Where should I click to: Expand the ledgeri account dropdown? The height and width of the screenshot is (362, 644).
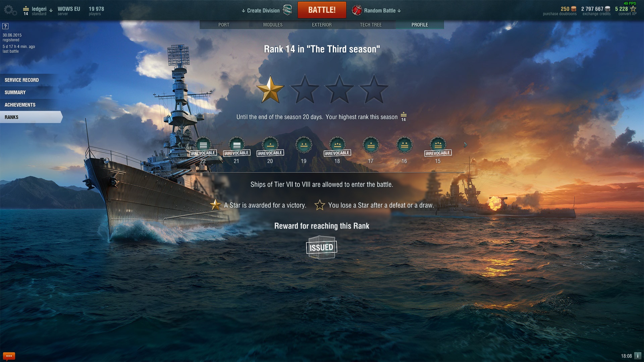click(x=51, y=10)
